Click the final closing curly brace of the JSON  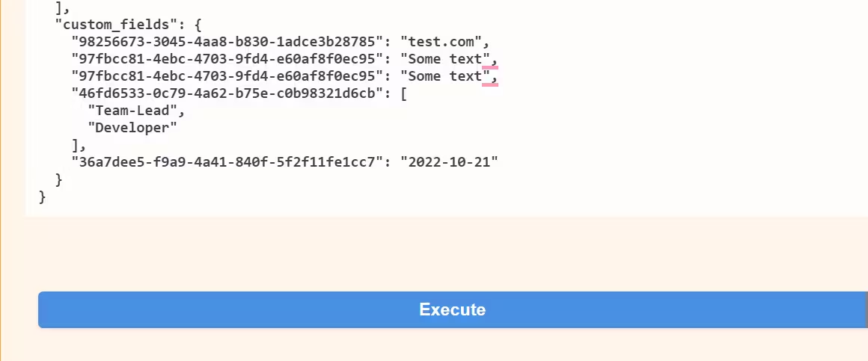[42, 197]
